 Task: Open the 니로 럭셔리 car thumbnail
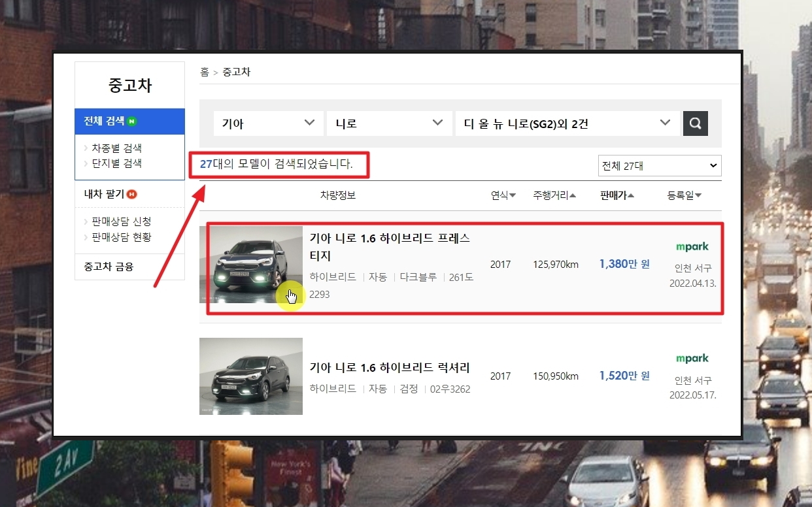point(251,376)
